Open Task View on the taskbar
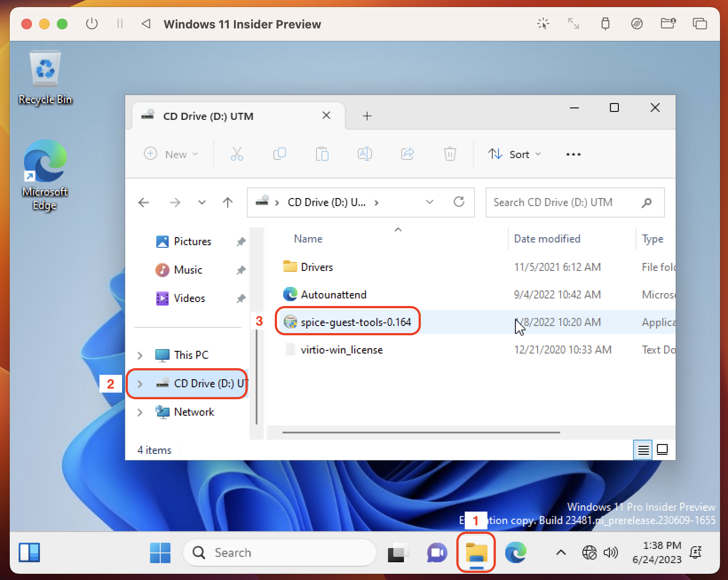728x580 pixels. (398, 553)
